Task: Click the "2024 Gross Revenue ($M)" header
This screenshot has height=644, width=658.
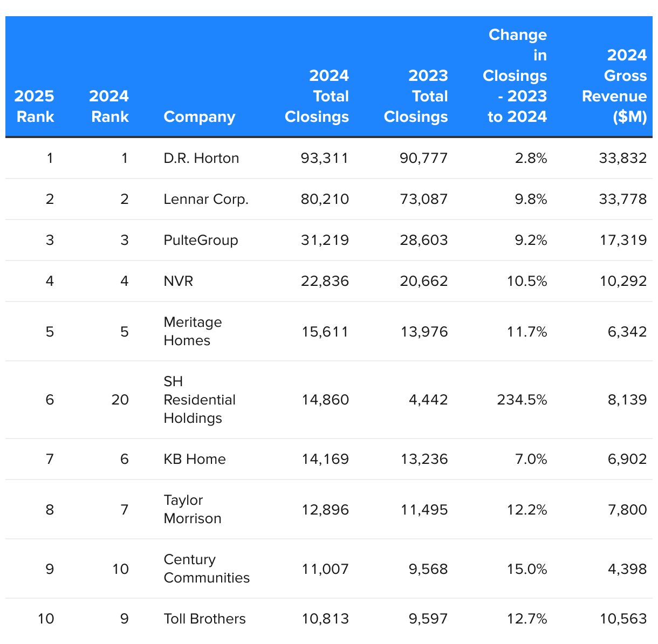Action: pyautogui.click(x=614, y=86)
